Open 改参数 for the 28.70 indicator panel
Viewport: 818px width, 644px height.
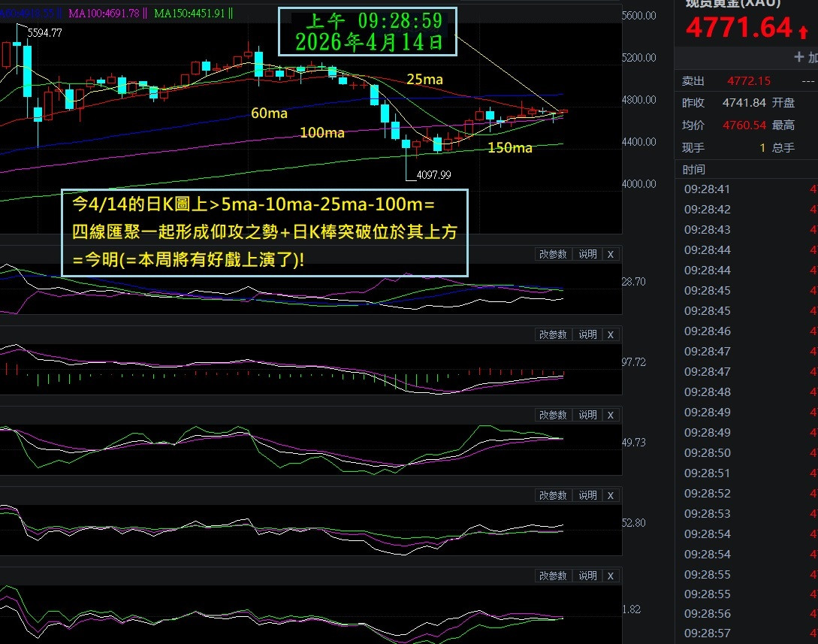[x=553, y=255]
